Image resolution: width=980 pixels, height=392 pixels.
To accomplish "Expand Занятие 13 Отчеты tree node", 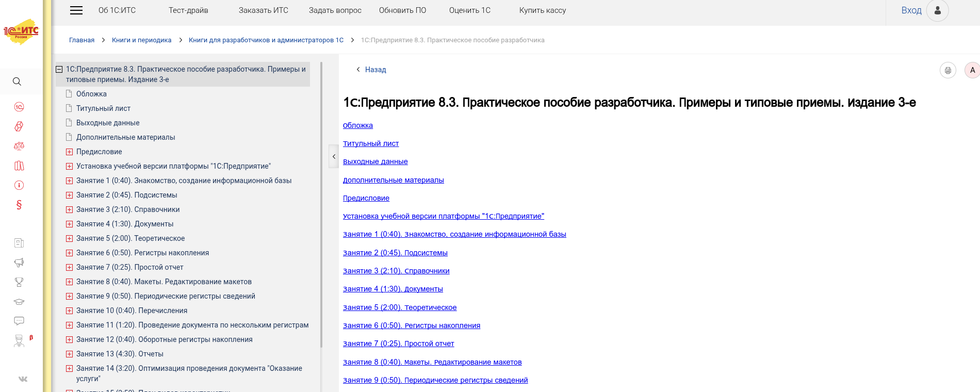I will tap(69, 354).
